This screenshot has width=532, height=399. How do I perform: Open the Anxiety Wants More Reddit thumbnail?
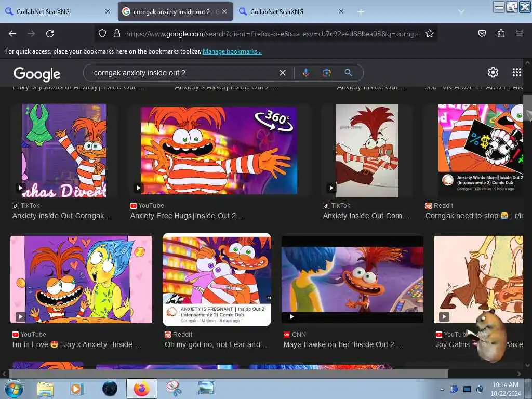coord(481,151)
